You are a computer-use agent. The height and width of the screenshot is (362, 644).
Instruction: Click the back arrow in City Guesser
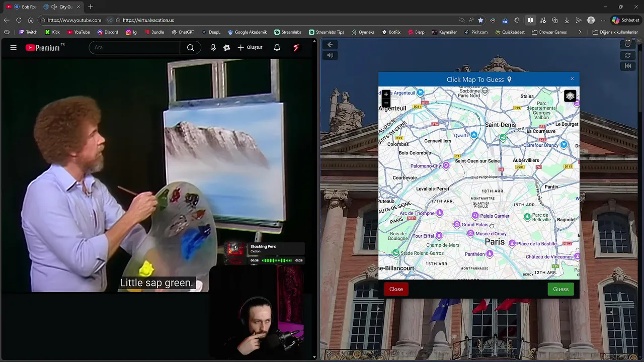(x=330, y=45)
